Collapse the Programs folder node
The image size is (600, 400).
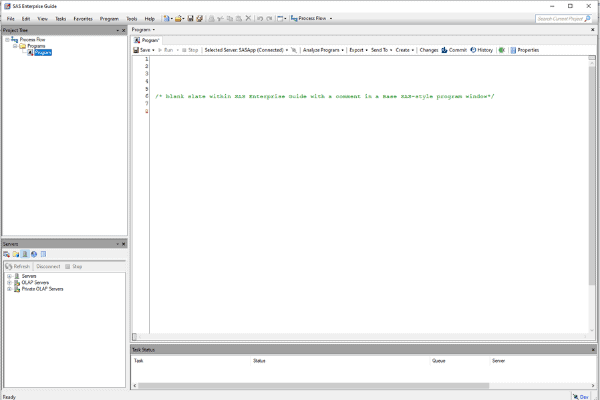click(x=15, y=46)
